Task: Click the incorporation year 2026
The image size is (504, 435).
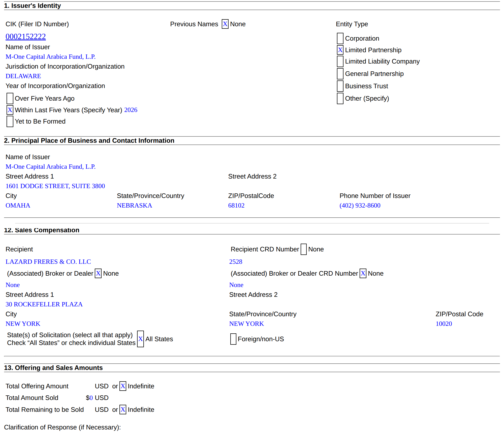Action: pos(131,110)
